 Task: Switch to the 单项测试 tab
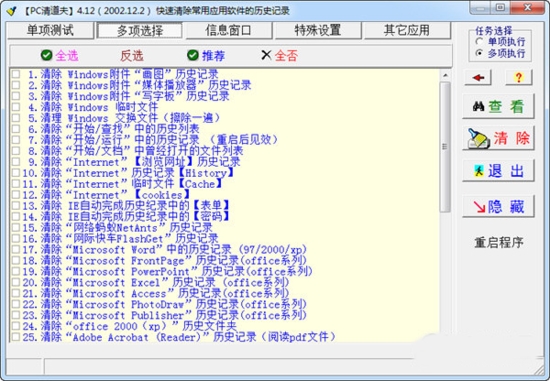[x=51, y=30]
